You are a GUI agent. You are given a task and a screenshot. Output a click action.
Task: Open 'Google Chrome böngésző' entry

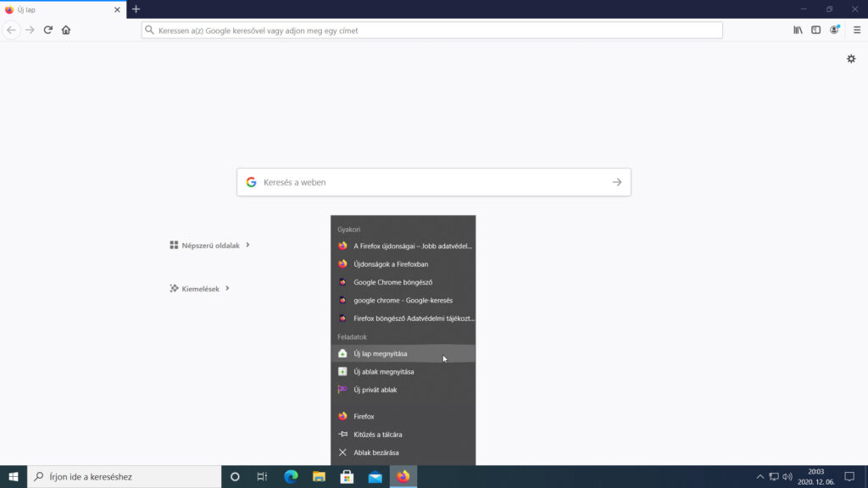click(403, 282)
